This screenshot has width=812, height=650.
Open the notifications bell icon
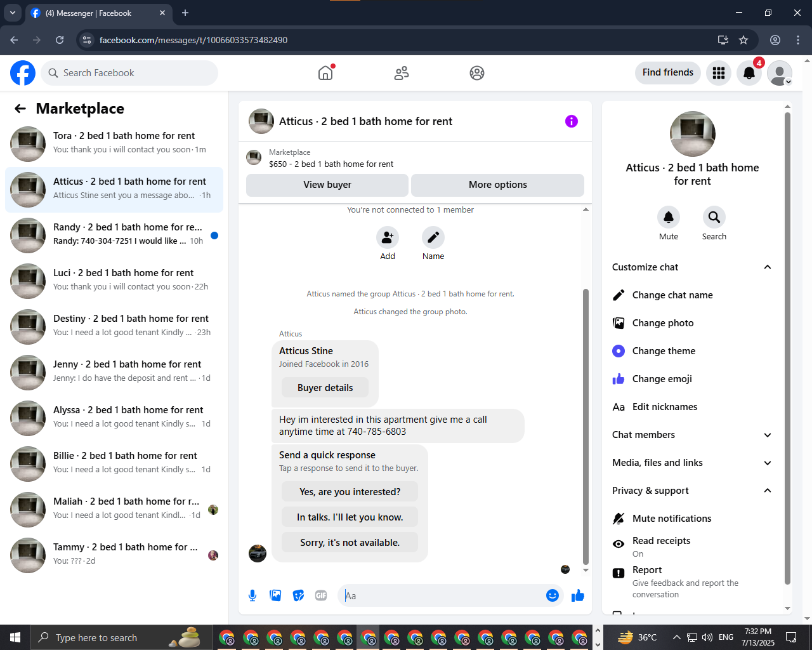[749, 73]
